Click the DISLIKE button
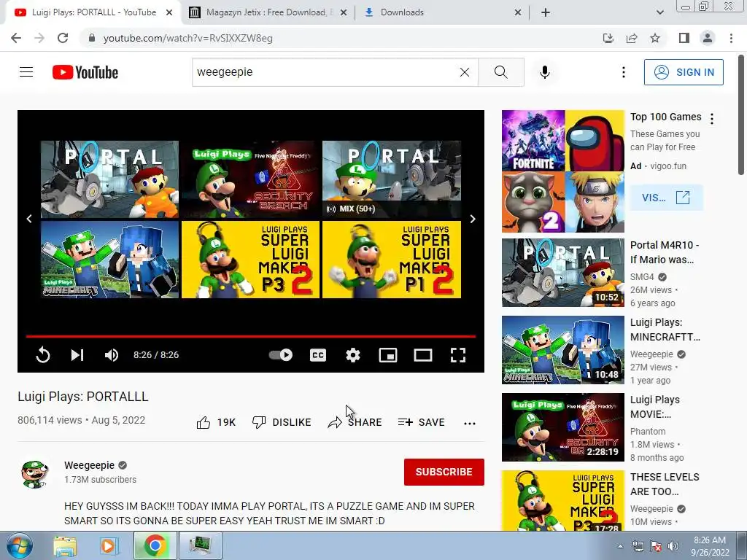 pyautogui.click(x=282, y=422)
